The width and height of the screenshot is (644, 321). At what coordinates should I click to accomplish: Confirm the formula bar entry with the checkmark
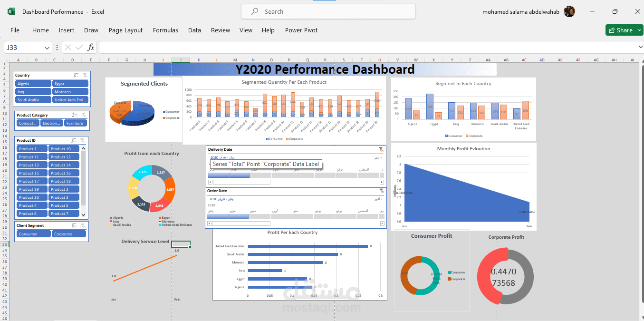pos(79,48)
